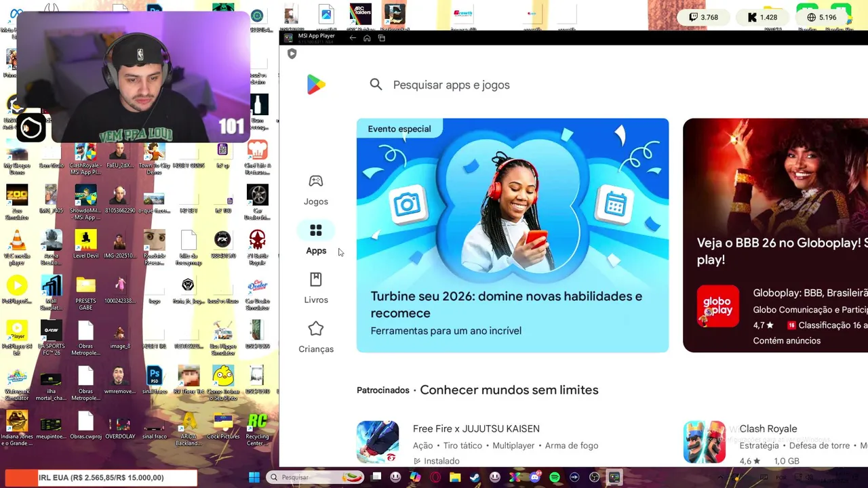
Task: Click the Globoplay app icon
Action: pos(718,306)
